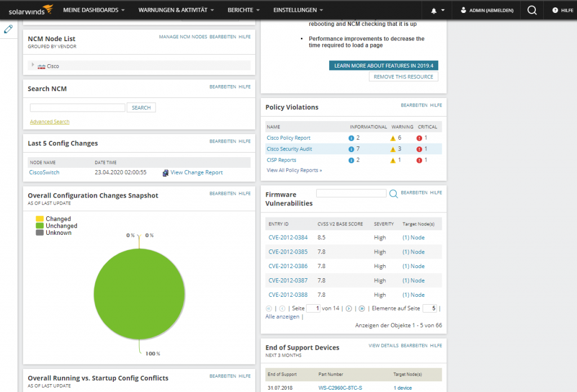Image resolution: width=577 pixels, height=392 pixels.
Task: Open the CVE-2012-0384 entry link
Action: point(288,238)
